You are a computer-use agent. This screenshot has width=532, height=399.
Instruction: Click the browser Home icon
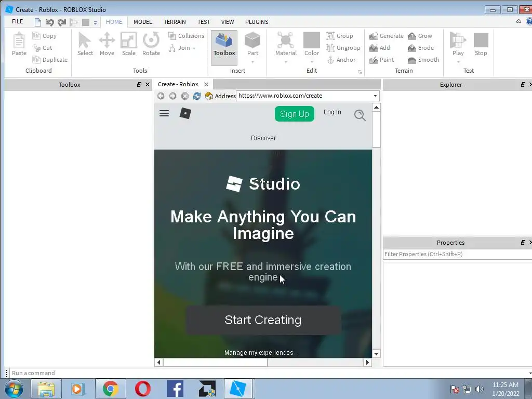pos(209,96)
